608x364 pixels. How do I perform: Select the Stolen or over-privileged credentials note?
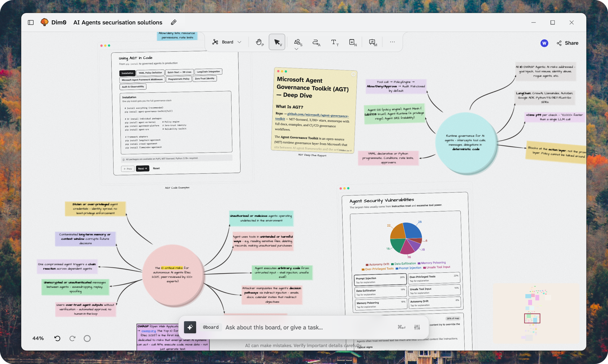[x=95, y=209]
